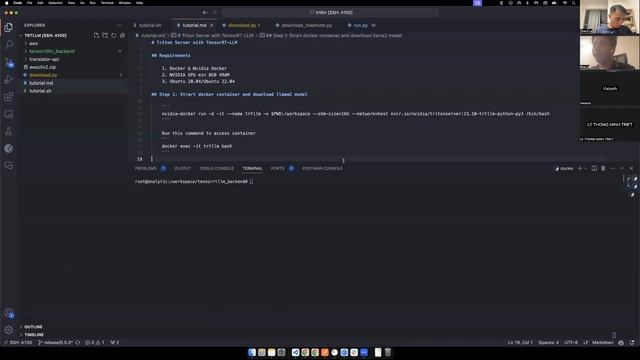Open Trash in the Dock
Screen dimensions: 640x360
[x=388, y=352]
